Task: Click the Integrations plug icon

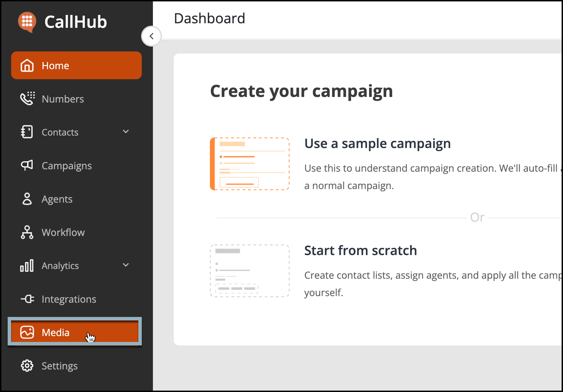Action: point(27,299)
